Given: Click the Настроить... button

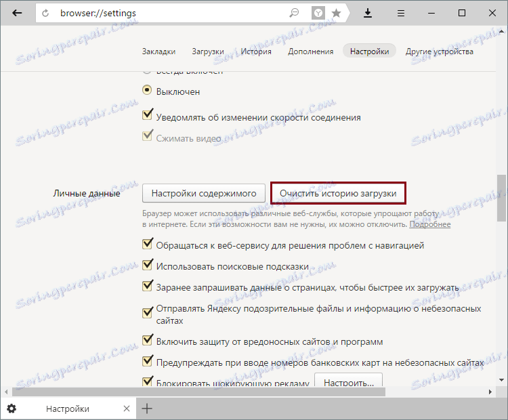Looking at the screenshot, I should 349,380.
